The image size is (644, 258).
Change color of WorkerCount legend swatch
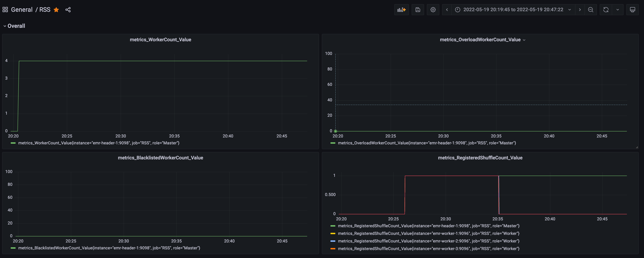pyautogui.click(x=13, y=143)
